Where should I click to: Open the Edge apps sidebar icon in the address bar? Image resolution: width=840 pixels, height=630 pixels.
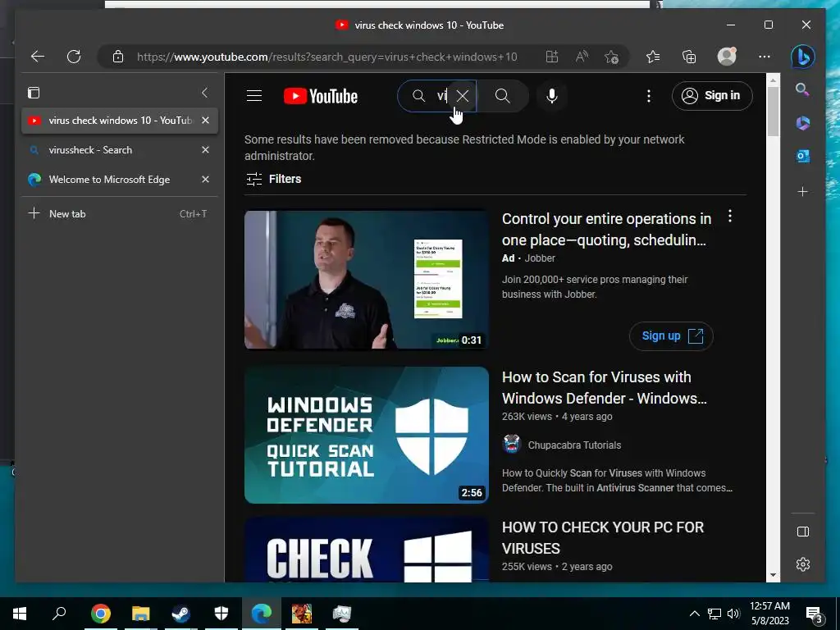coord(552,57)
